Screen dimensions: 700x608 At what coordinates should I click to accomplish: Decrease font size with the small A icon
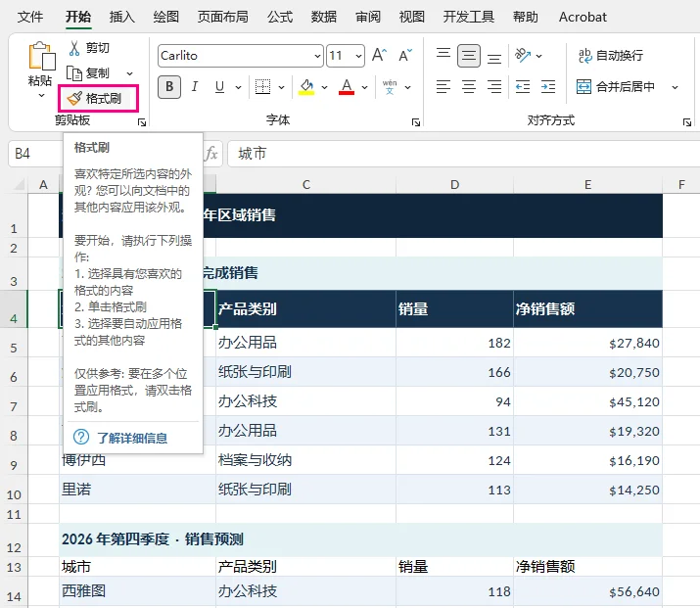[405, 56]
